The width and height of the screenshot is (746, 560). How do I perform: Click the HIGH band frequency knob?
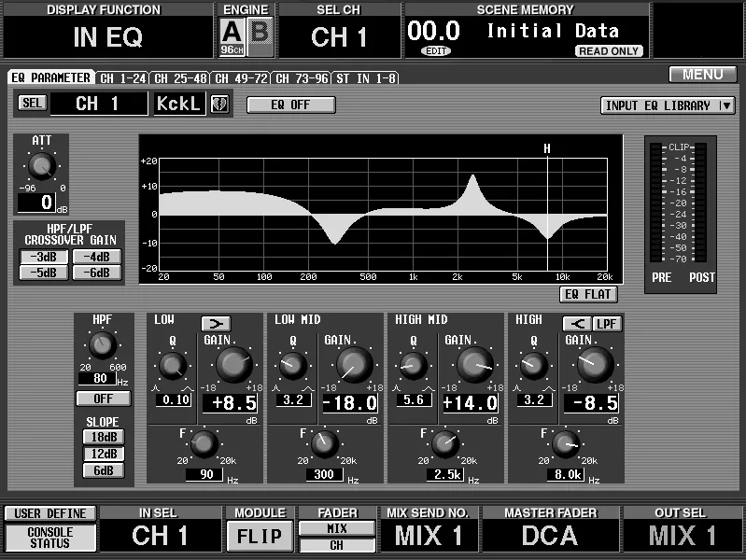click(x=566, y=444)
